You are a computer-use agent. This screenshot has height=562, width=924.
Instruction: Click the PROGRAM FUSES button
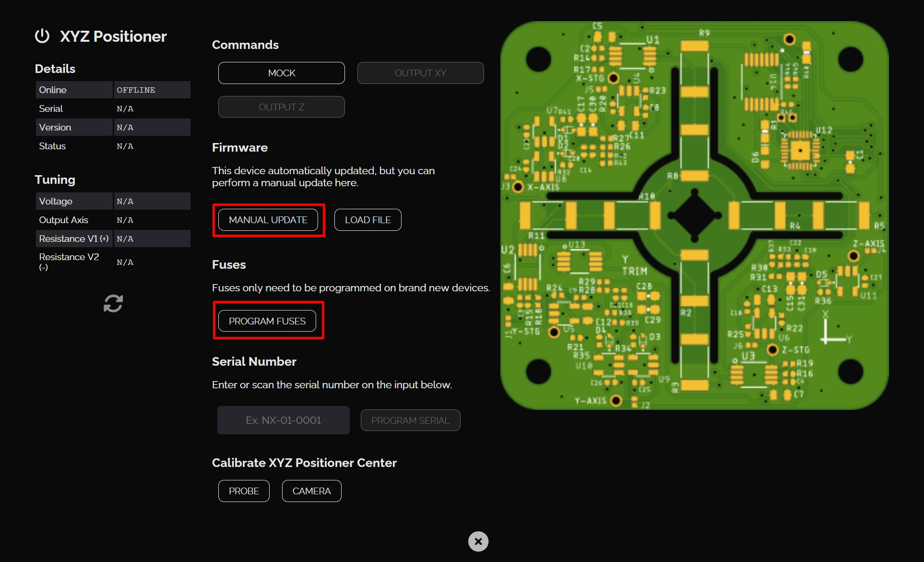point(267,321)
